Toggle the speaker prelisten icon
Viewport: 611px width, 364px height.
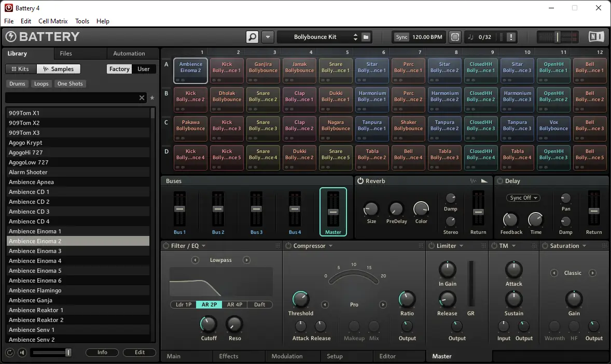pos(22,352)
